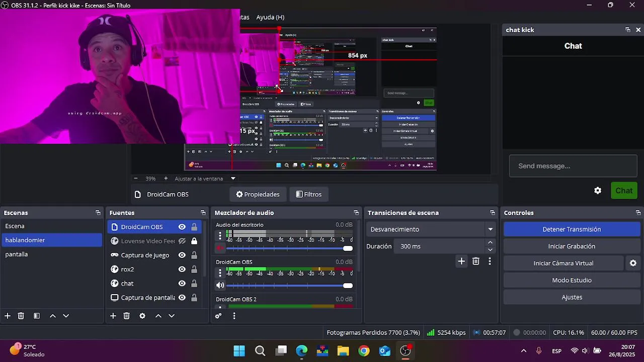
Task: Open transition properties three-dot icon
Action: click(490, 261)
